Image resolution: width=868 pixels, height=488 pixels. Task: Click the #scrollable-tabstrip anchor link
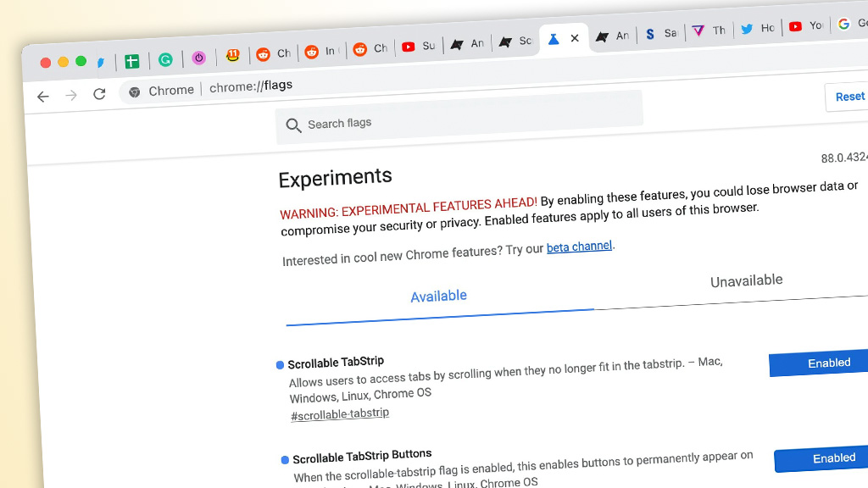point(340,414)
